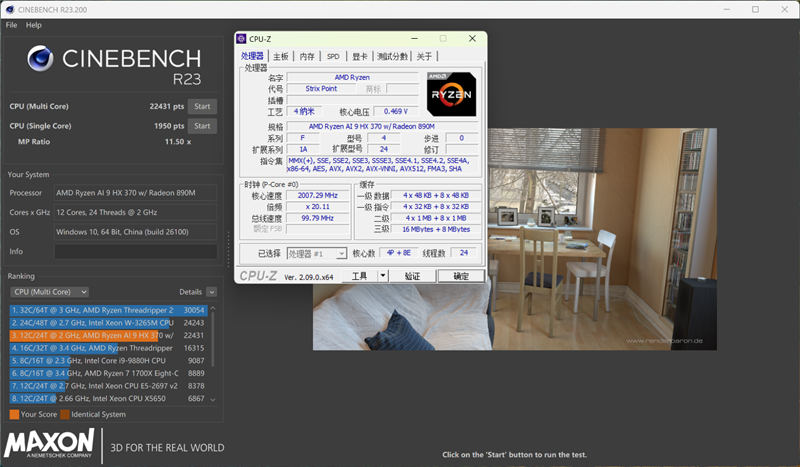Select ranking row 2 Intel Xeon W-3265M

(109, 323)
